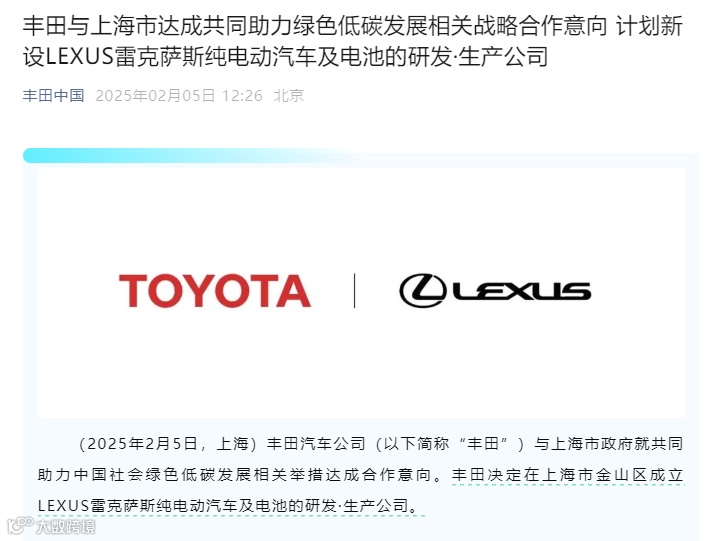
Task: Click the body line 助力中国社会绿色低碳发展
Action: click(x=361, y=475)
